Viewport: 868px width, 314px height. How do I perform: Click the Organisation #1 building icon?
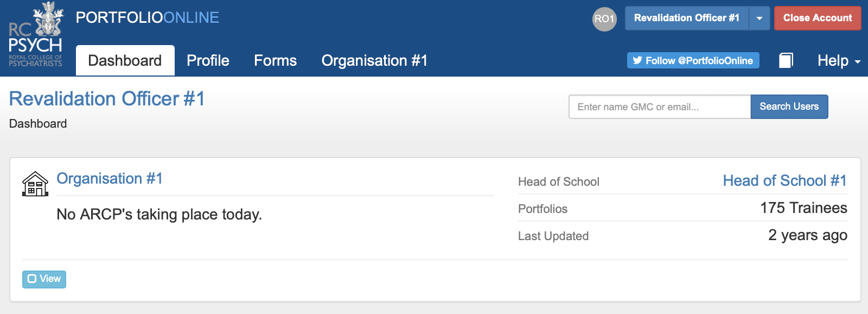click(x=35, y=184)
